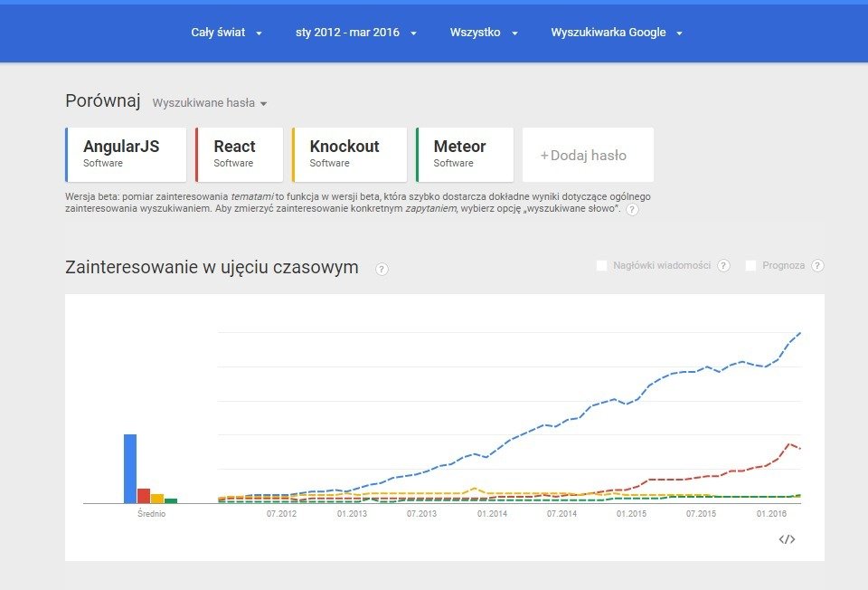Toggle the Prognoza checkbox
This screenshot has width=868, height=590.
pos(750,266)
